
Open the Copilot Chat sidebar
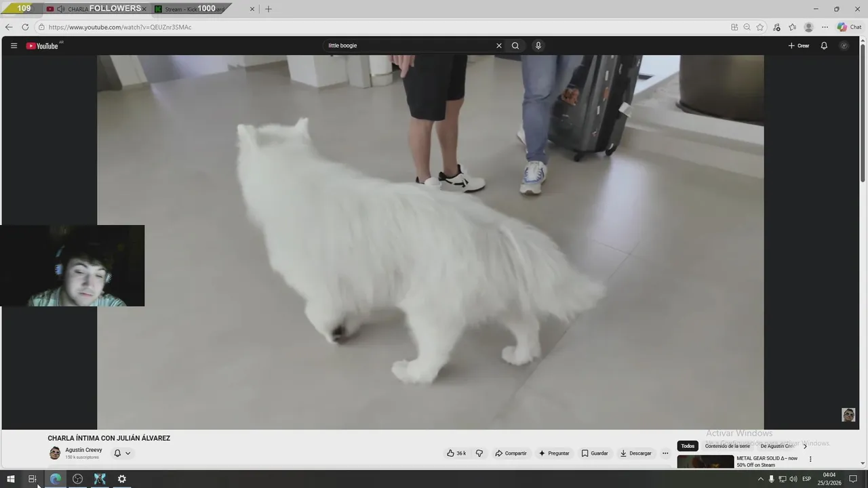pyautogui.click(x=850, y=27)
